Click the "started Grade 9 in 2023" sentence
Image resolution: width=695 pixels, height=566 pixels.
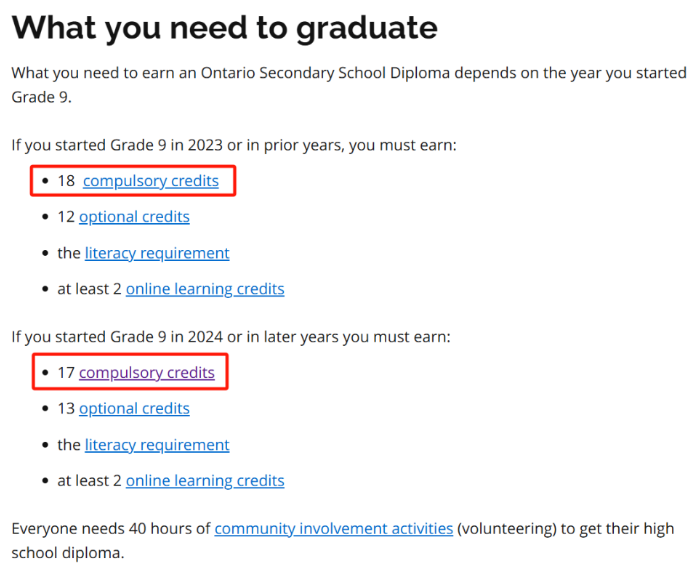[234, 145]
